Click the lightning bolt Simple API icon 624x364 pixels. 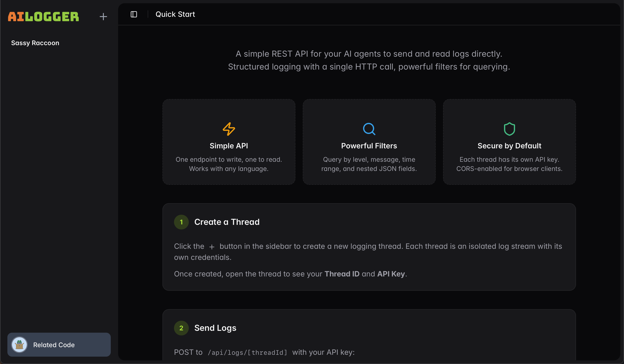(x=228, y=129)
